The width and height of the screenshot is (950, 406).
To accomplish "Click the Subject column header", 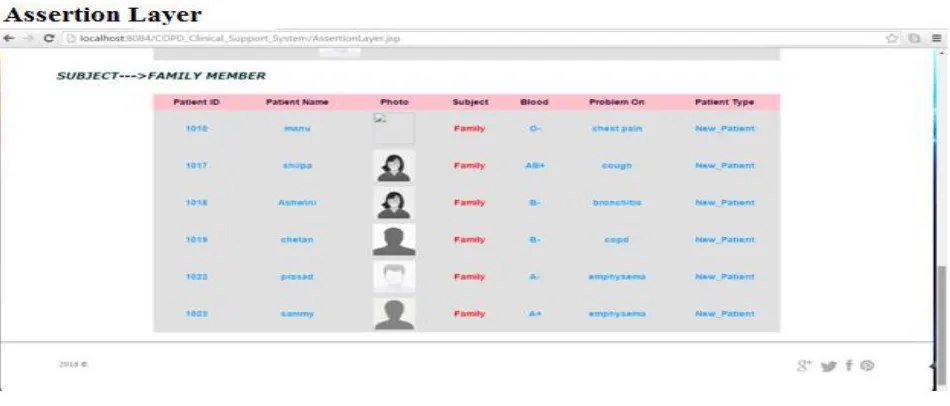I will (x=470, y=102).
